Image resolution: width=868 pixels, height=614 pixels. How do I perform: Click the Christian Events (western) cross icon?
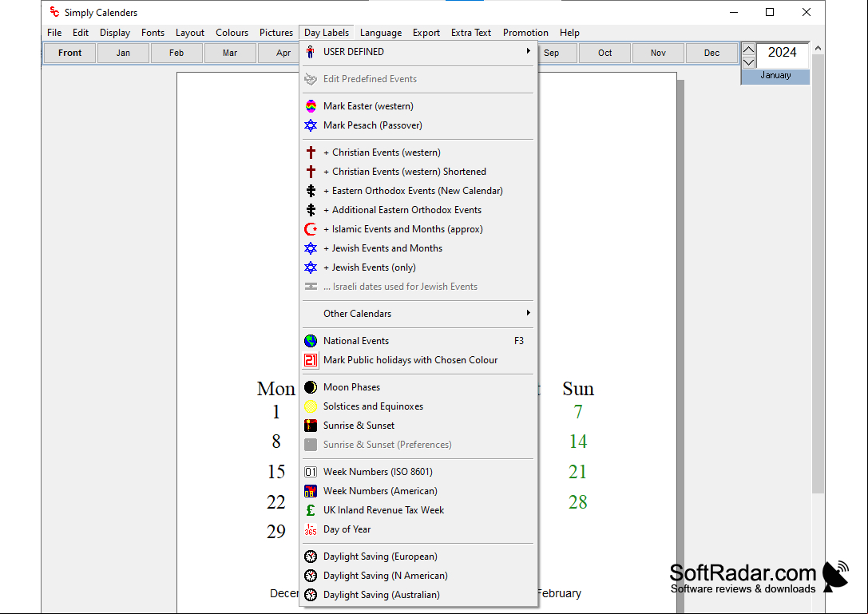(x=311, y=153)
